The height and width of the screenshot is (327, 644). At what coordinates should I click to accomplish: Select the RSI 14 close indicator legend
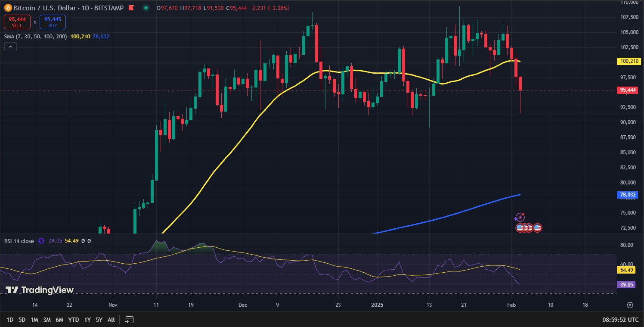click(19, 241)
